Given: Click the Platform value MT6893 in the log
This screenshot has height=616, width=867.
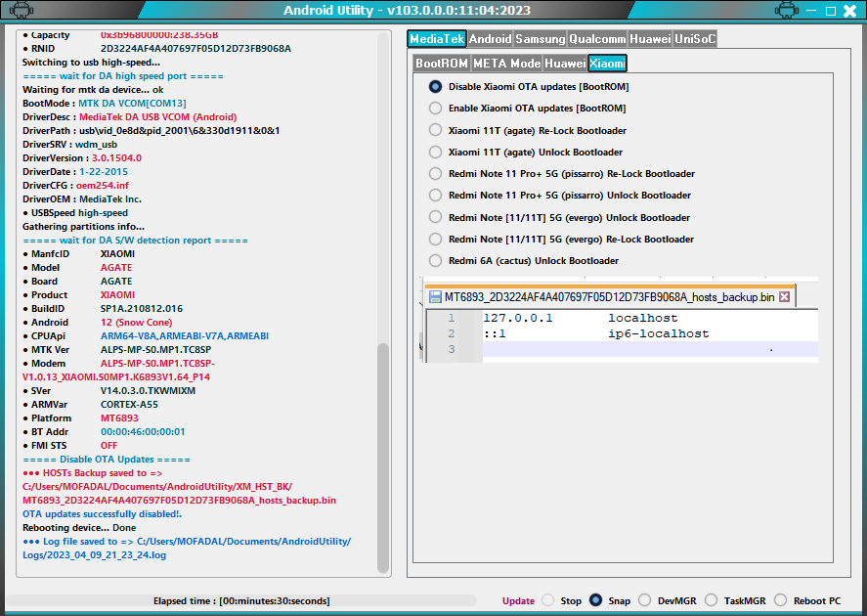Looking at the screenshot, I should [x=119, y=418].
